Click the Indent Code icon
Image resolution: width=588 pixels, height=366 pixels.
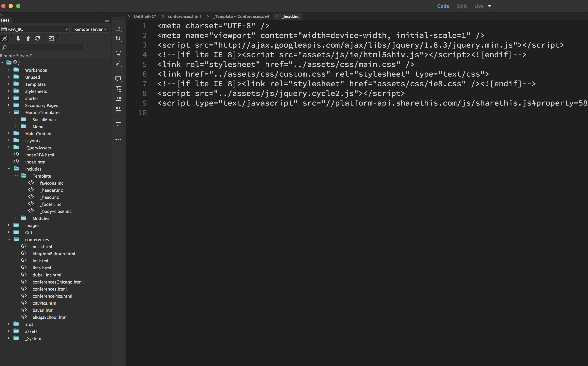(x=118, y=99)
